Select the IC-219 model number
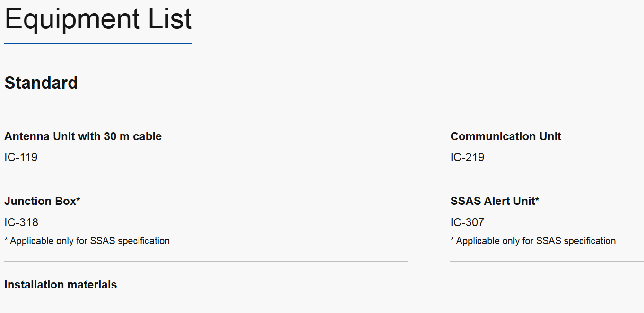Screen dimensions: 644x313 467,157
